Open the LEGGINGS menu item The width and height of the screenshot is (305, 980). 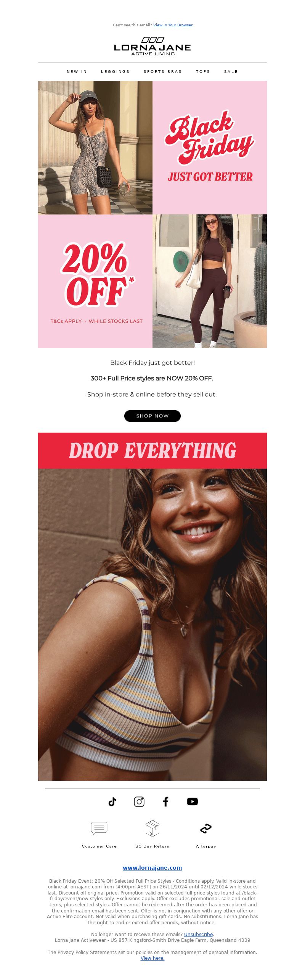pyautogui.click(x=116, y=72)
